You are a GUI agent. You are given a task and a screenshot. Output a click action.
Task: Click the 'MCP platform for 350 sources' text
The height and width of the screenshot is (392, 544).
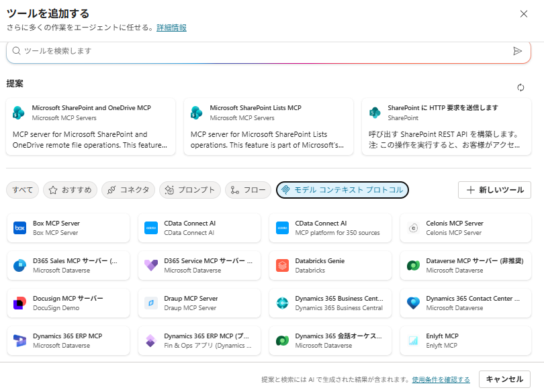pos(338,232)
